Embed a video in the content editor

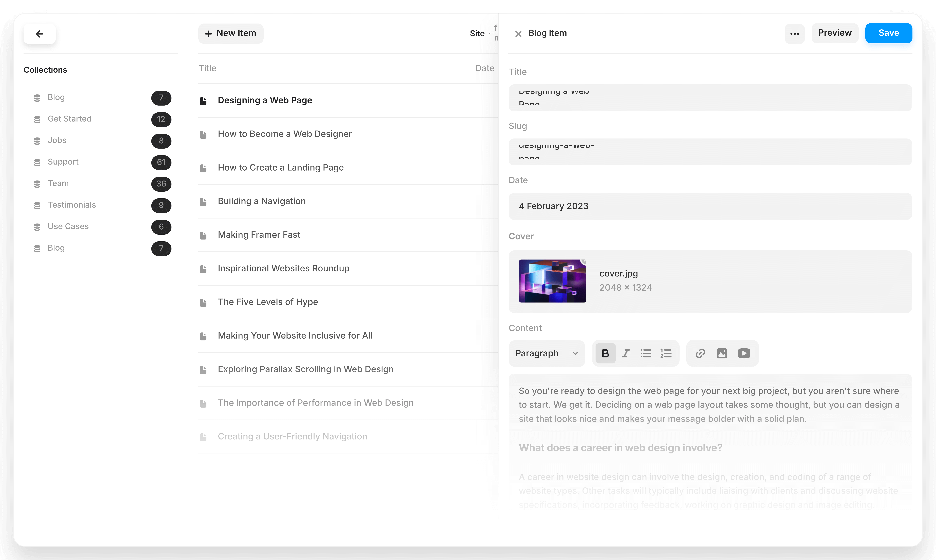pyautogui.click(x=744, y=353)
